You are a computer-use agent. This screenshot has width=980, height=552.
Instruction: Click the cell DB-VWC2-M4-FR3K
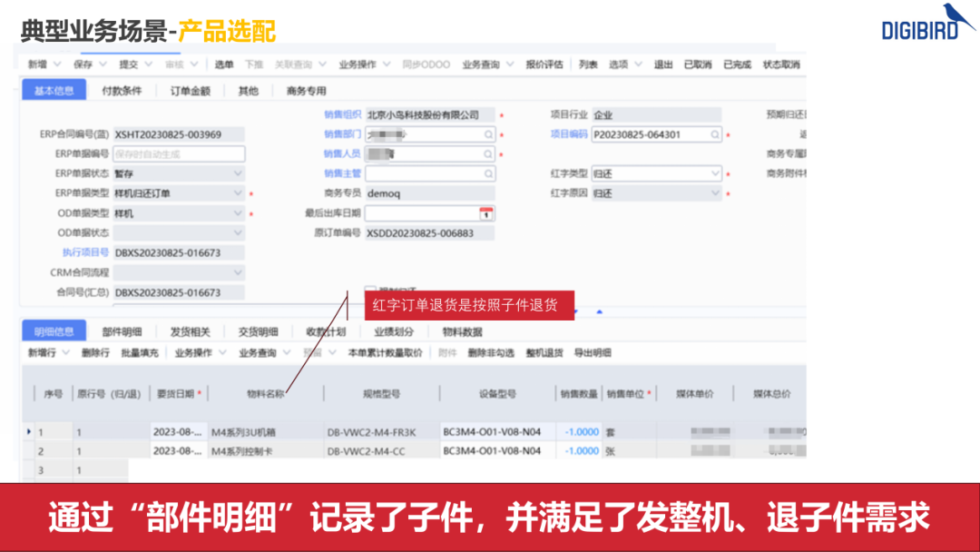tap(382, 432)
